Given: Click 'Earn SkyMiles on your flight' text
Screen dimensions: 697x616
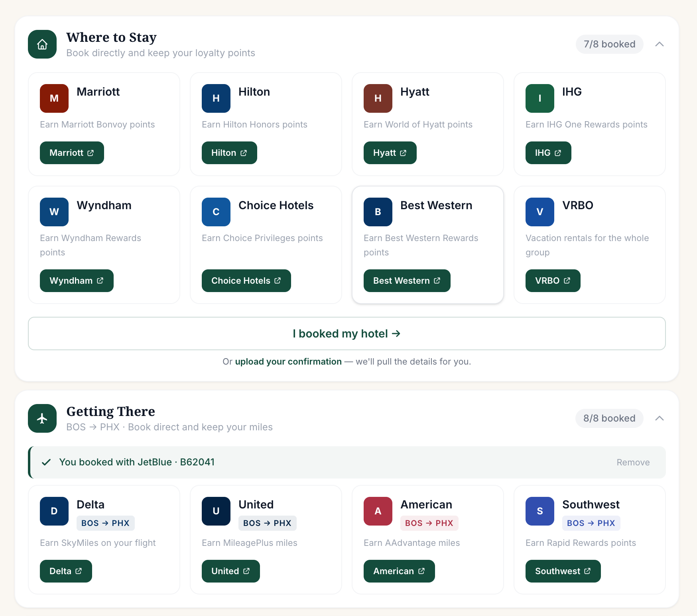Looking at the screenshot, I should pyautogui.click(x=98, y=543).
